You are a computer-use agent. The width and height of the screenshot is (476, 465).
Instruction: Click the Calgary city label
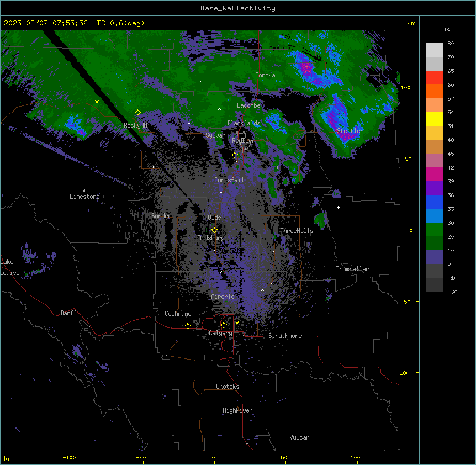(x=220, y=333)
